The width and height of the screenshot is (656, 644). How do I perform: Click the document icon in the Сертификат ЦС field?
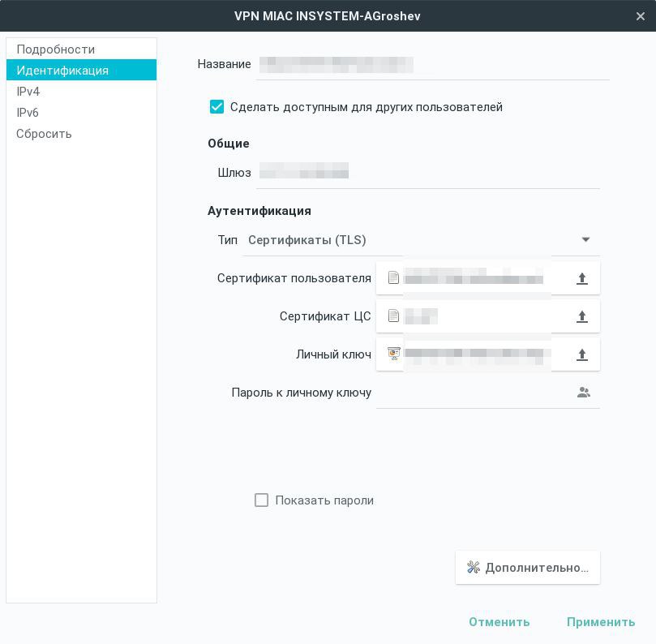tap(393, 316)
